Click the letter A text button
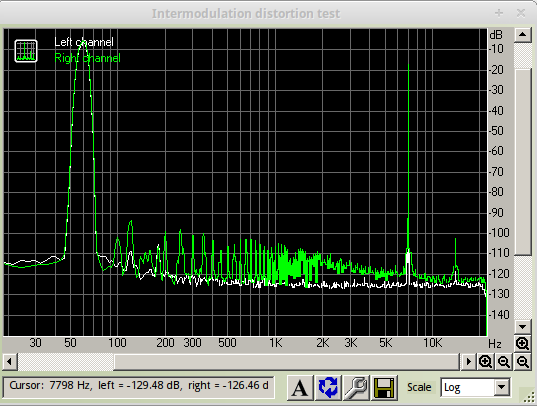 [x=300, y=387]
